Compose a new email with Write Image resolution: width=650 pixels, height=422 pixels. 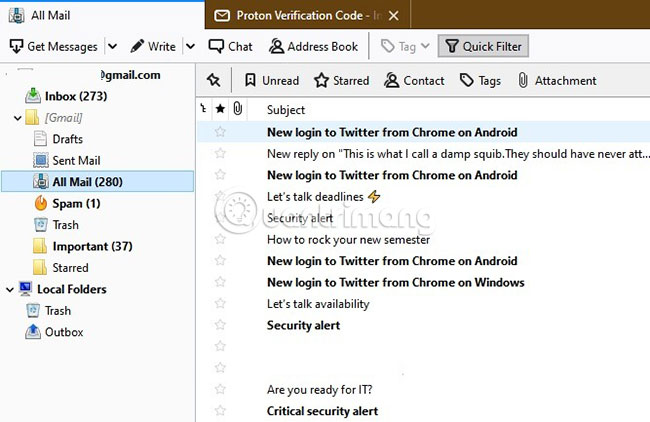pos(153,46)
